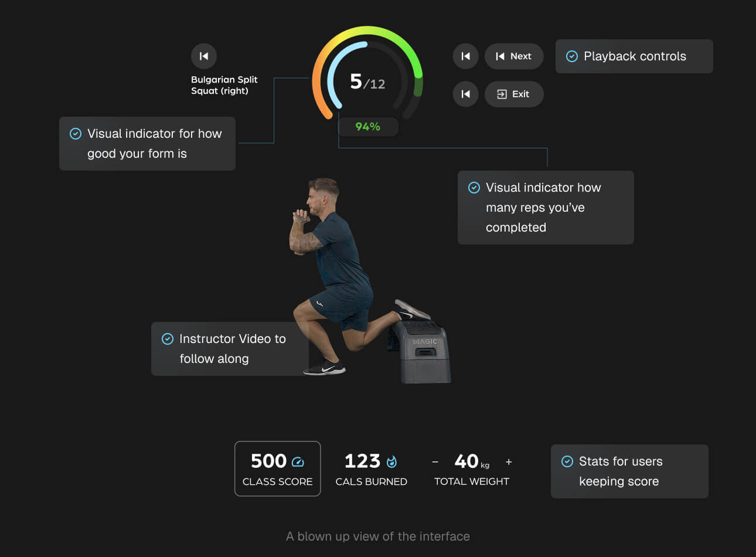Click the flame icon beside 123
756x557 pixels.
[x=392, y=462]
